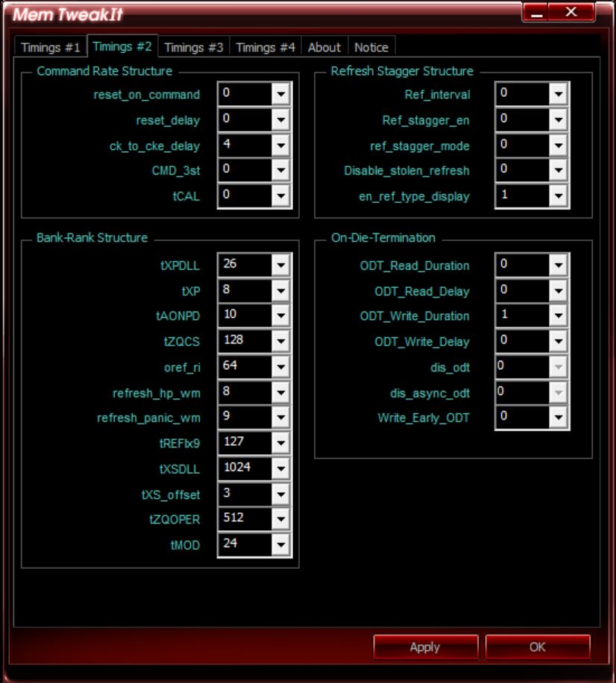
Task: Confirm with the OK button
Action: (538, 647)
